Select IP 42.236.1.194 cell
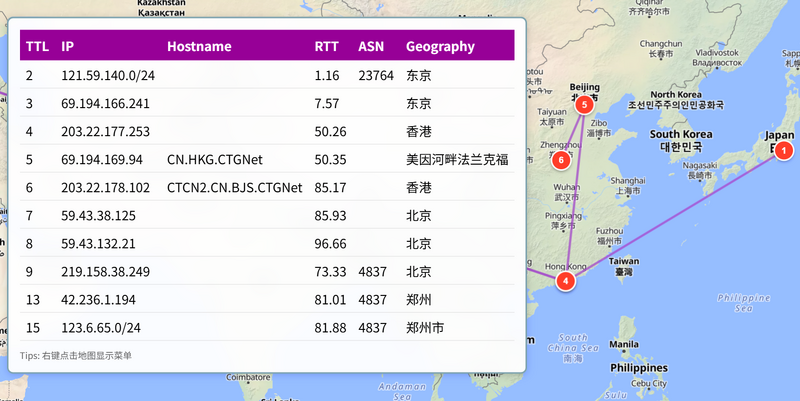Viewport: 800px width, 401px height. (98, 300)
